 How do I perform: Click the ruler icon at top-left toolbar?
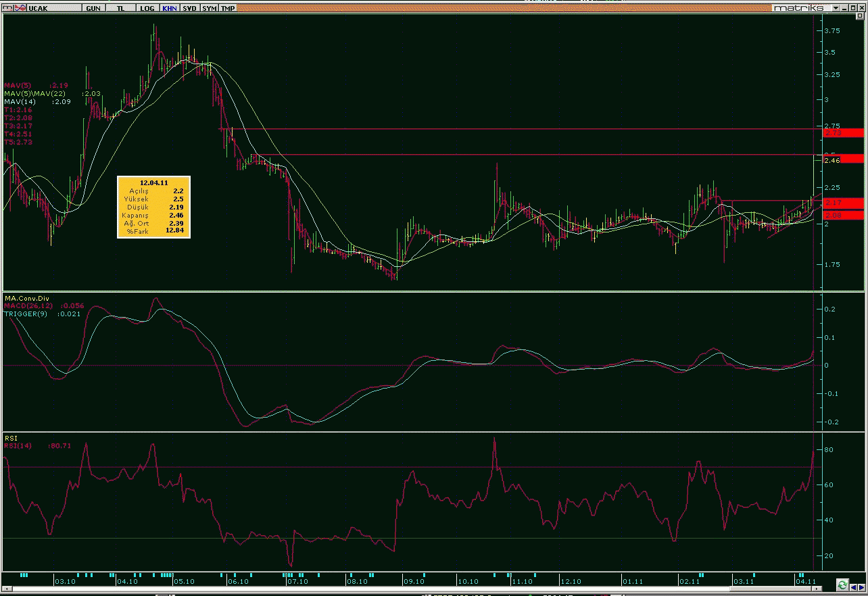pyautogui.click(x=8, y=8)
